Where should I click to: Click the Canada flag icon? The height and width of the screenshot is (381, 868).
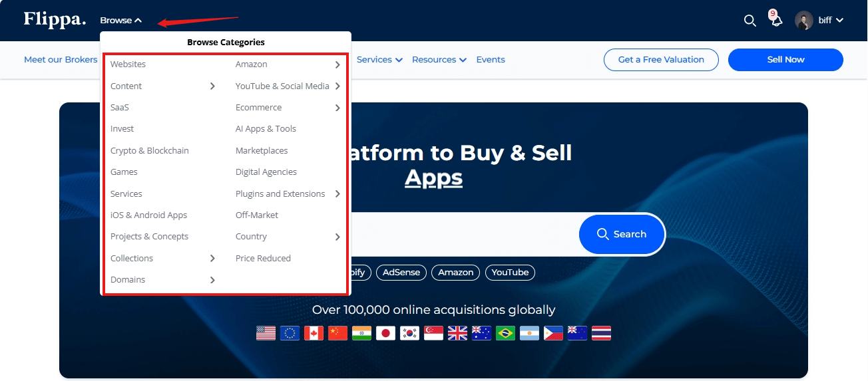click(x=314, y=333)
